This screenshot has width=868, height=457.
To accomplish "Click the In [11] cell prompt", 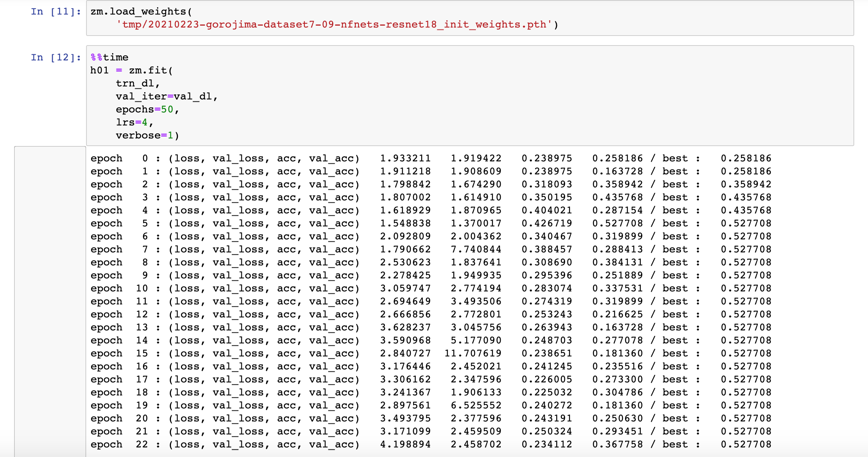I will 56,11.
